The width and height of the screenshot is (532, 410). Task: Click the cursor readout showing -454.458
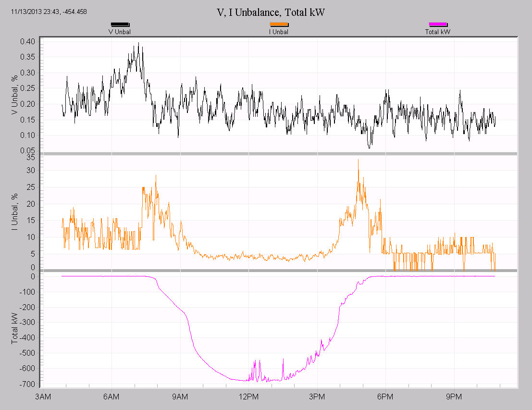tap(49, 11)
